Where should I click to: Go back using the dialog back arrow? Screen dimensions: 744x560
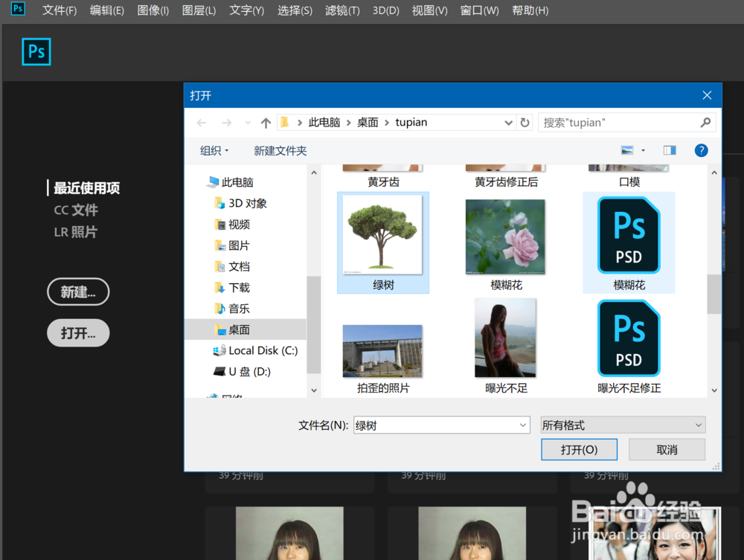point(202,123)
